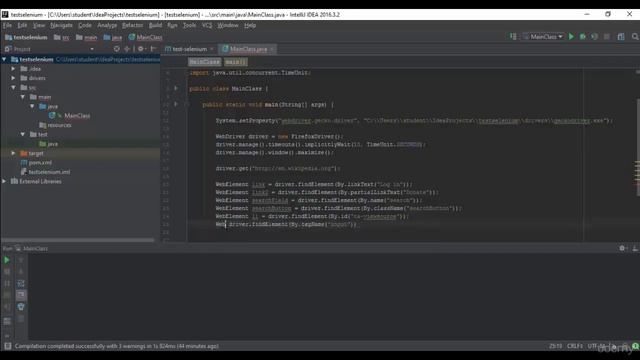The height and width of the screenshot is (360, 640).
Task: Click testselenium breadcrumb in navigation bar
Action: tap(27, 37)
